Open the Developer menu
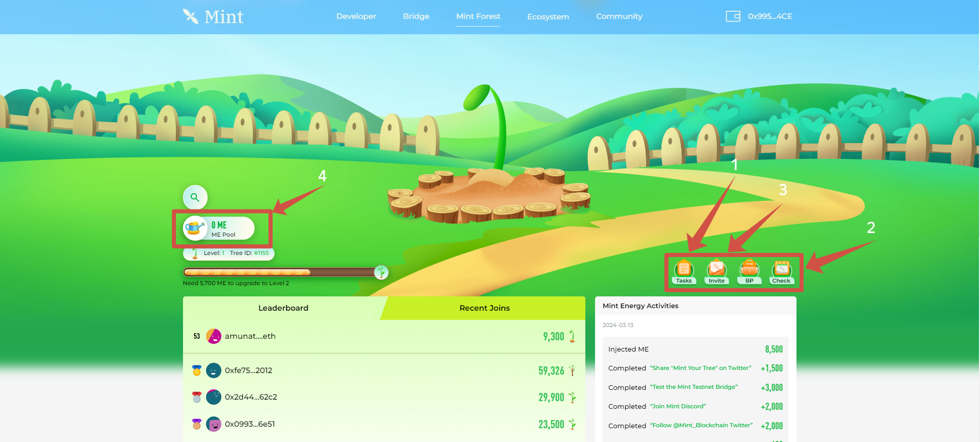Image resolution: width=980 pixels, height=442 pixels. click(x=356, y=16)
